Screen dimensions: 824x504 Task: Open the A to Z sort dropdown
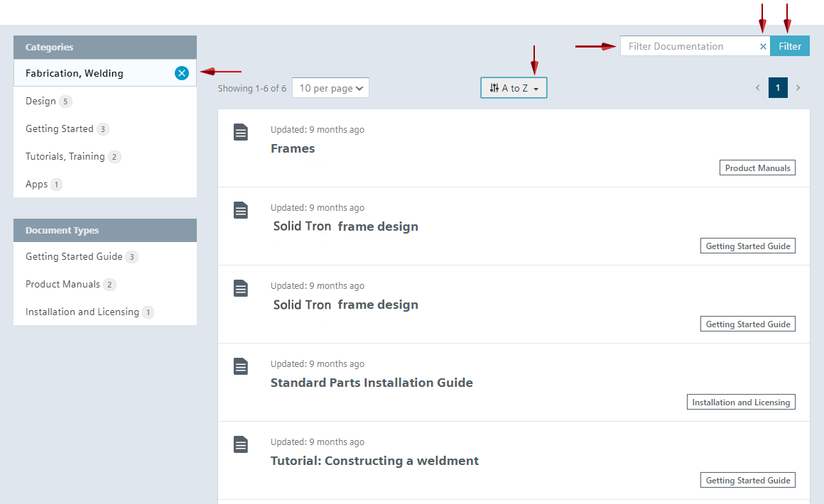point(514,88)
